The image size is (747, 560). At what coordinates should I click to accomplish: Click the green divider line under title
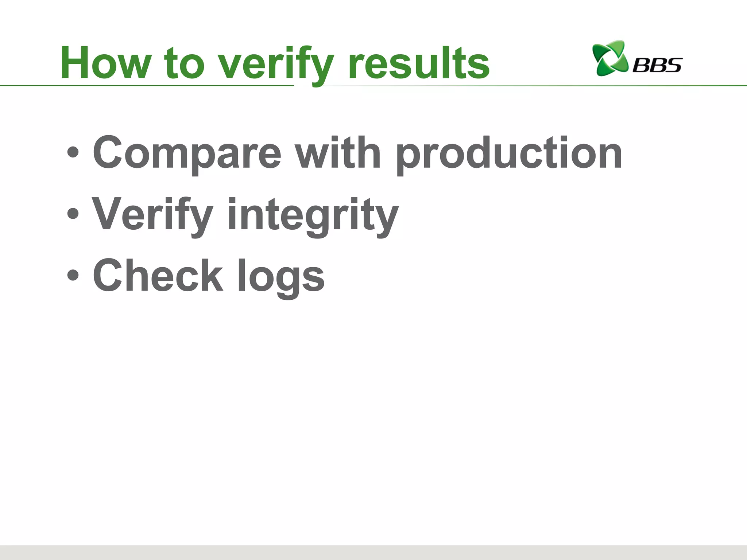pyautogui.click(x=373, y=86)
